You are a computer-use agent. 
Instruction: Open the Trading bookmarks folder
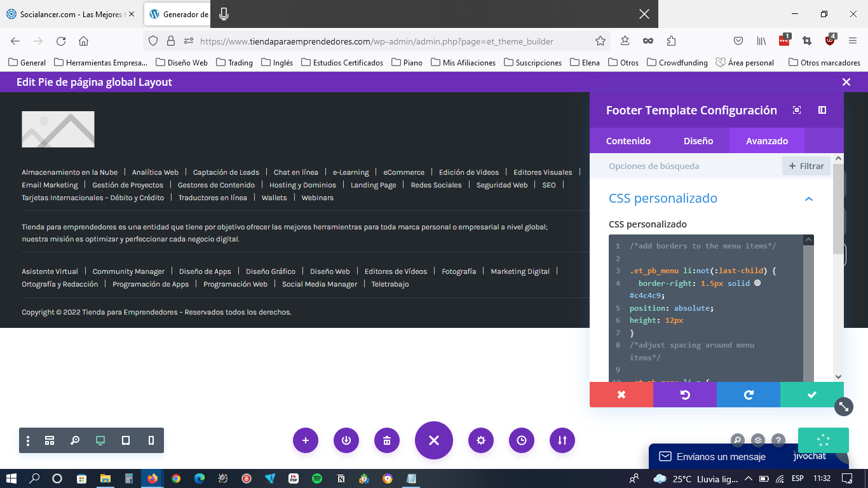point(234,62)
